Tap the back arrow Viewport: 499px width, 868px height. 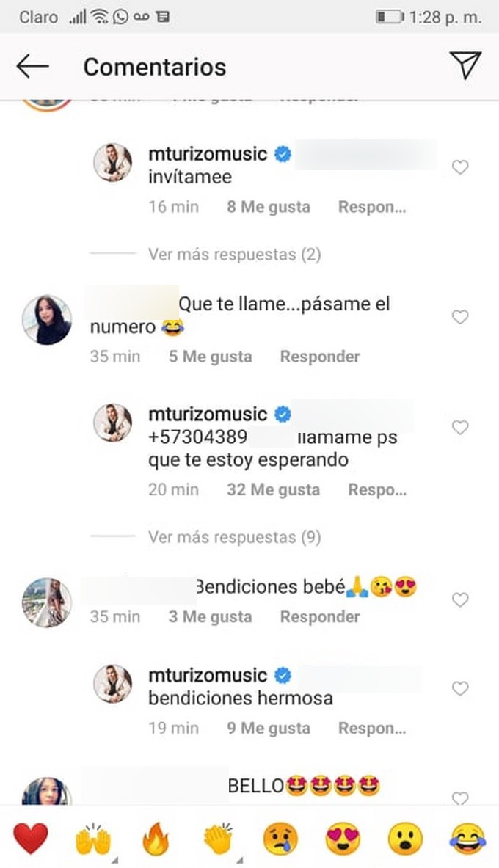pos(32,67)
